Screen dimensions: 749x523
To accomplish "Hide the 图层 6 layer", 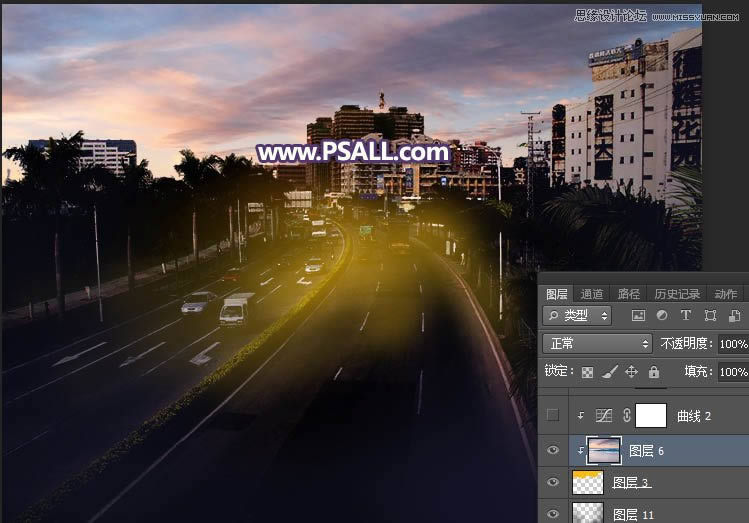I will [x=553, y=451].
